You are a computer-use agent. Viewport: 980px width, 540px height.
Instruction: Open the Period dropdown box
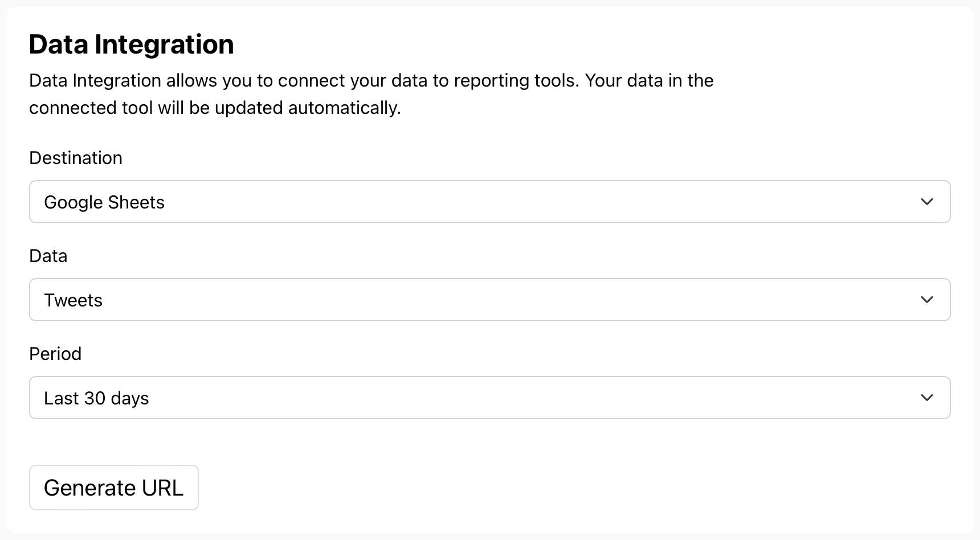pyautogui.click(x=489, y=398)
